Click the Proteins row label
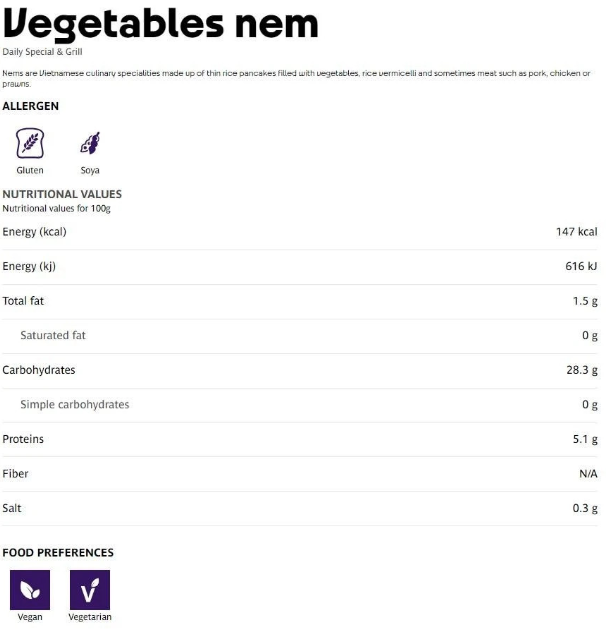The image size is (607, 629). (23, 439)
